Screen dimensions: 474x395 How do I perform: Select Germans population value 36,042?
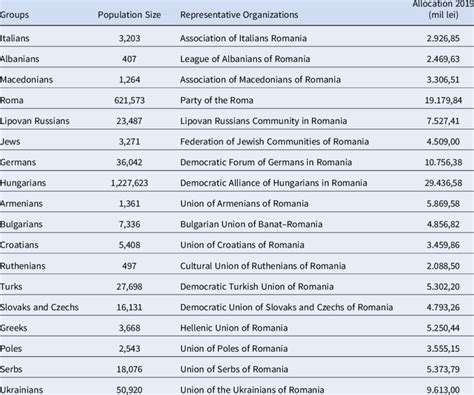click(129, 162)
